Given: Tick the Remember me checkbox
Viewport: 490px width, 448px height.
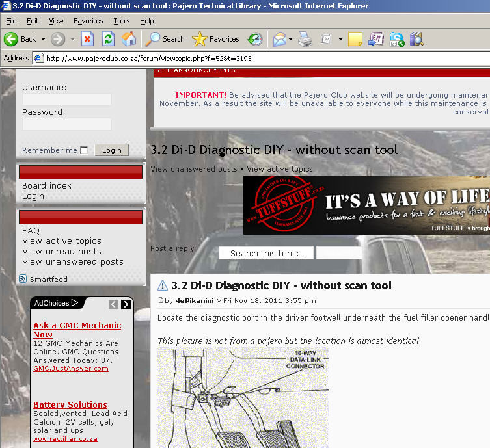Looking at the screenshot, I should 84,151.
